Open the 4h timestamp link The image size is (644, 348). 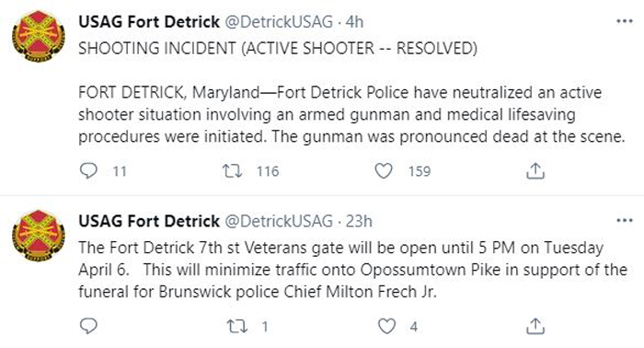354,22
